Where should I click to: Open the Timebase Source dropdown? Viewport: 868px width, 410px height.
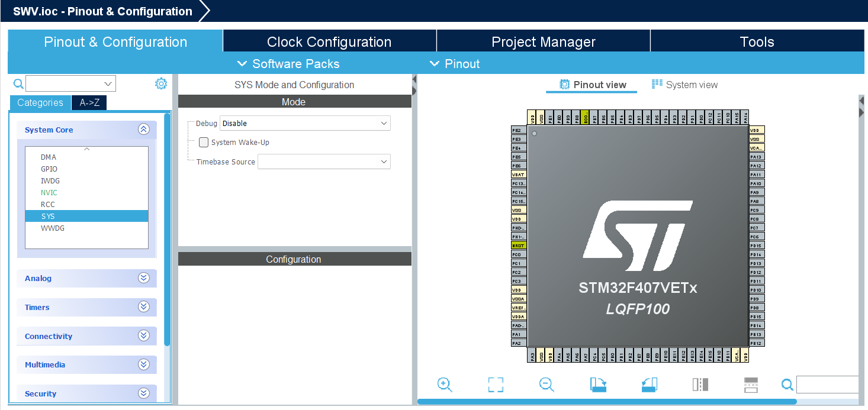click(x=323, y=161)
